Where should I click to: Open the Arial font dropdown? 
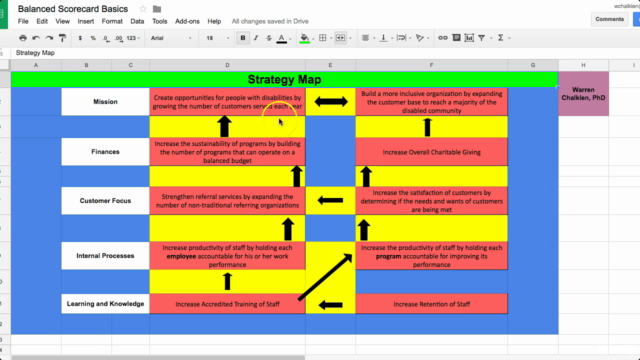tap(171, 38)
